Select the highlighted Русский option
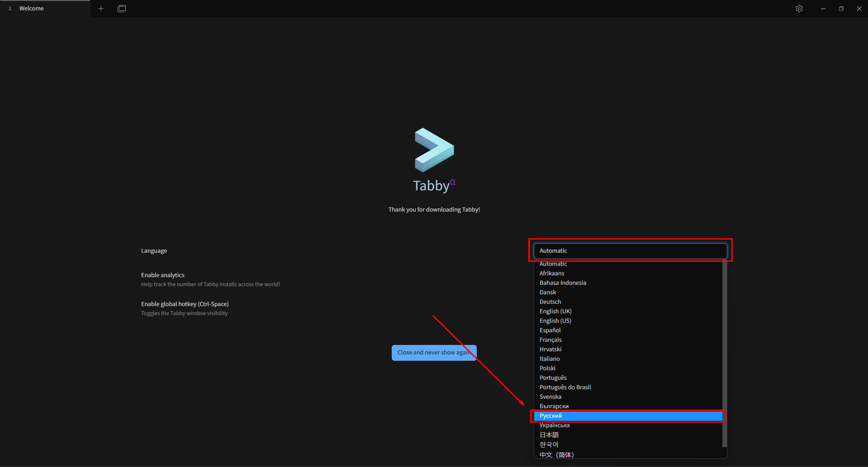 click(x=628, y=416)
